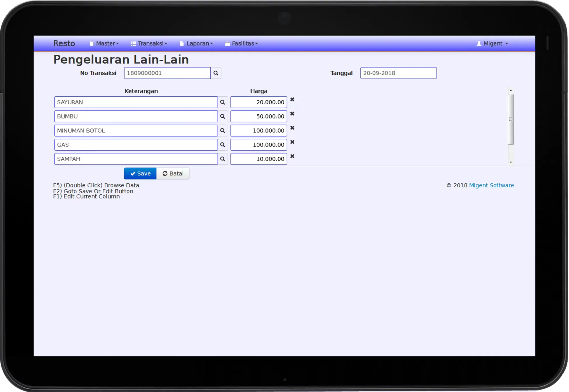Viewport: 569px width, 392px height.
Task: Save the transaction
Action: [140, 174]
